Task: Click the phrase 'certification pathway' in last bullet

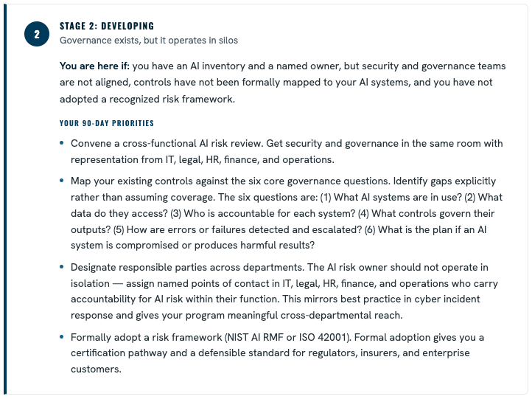Action: point(119,353)
